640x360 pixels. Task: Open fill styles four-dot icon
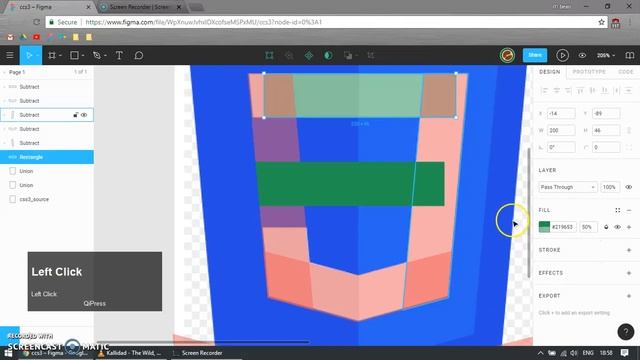coord(618,210)
